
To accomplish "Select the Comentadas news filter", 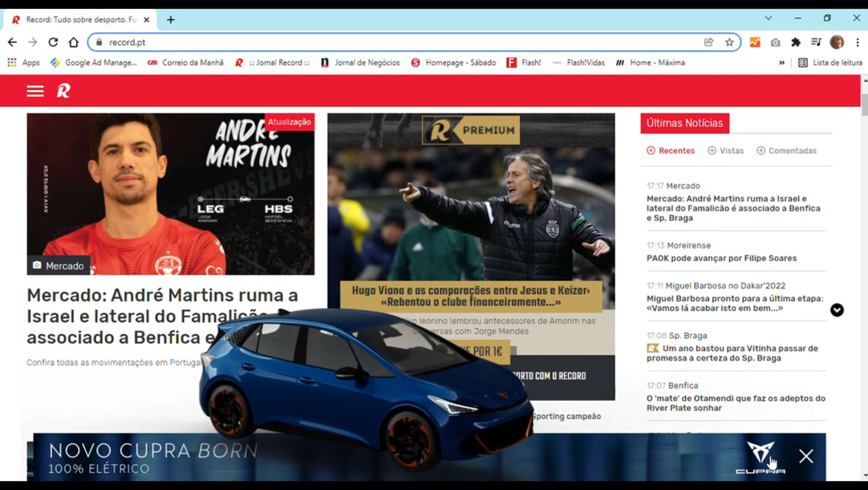I will click(x=786, y=150).
